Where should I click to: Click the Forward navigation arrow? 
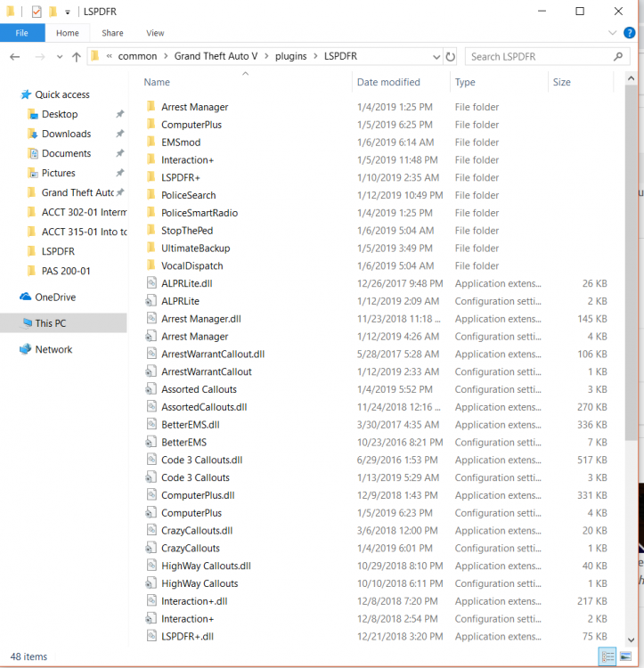coord(39,57)
